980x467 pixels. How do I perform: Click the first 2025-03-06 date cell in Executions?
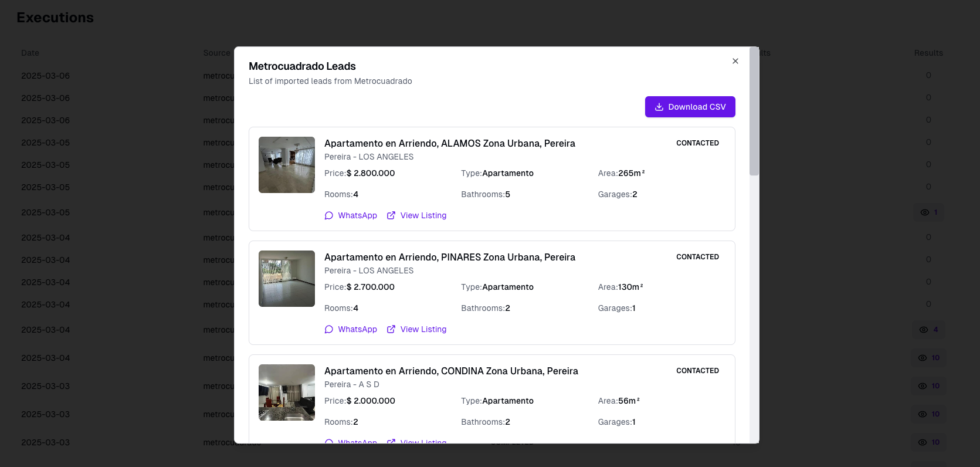click(45, 76)
